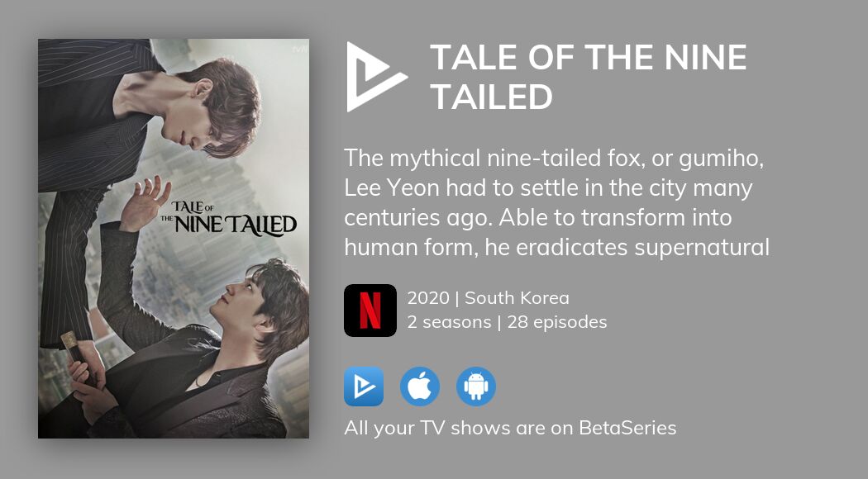Viewport: 868px width, 479px height.
Task: Open the 28 episodes count label
Action: coord(557,322)
